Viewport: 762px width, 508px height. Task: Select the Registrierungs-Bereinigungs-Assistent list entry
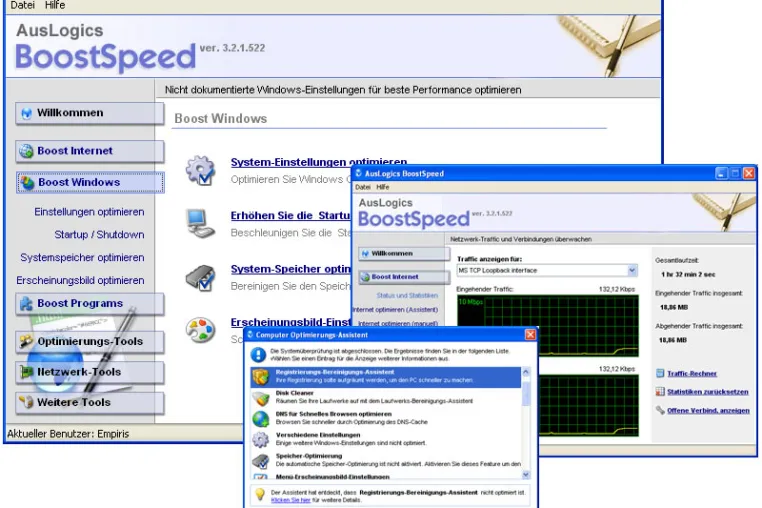[x=385, y=377]
